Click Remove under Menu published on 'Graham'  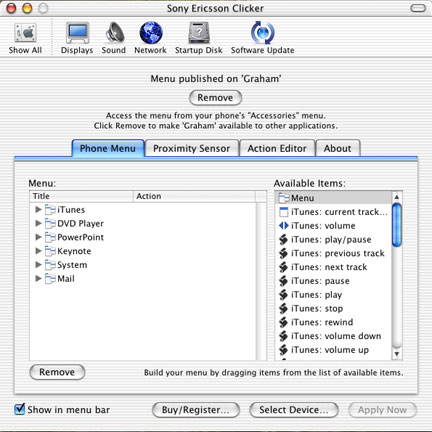click(215, 98)
